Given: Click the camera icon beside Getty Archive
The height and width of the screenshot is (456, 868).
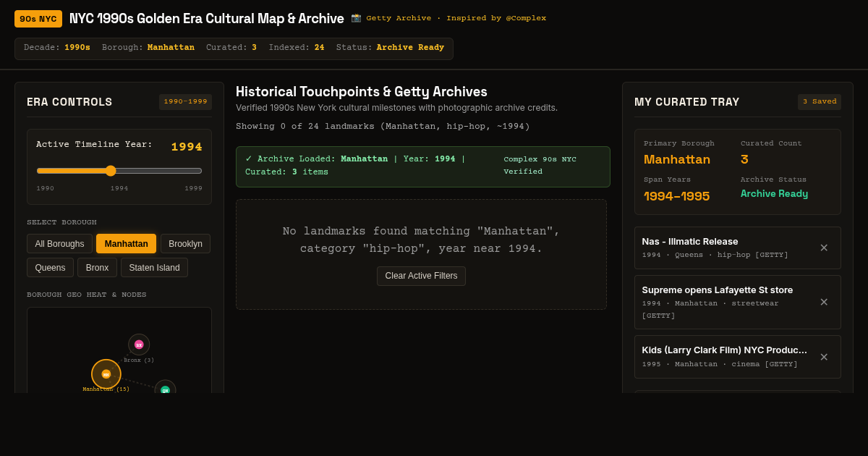Looking at the screenshot, I should coord(356,18).
